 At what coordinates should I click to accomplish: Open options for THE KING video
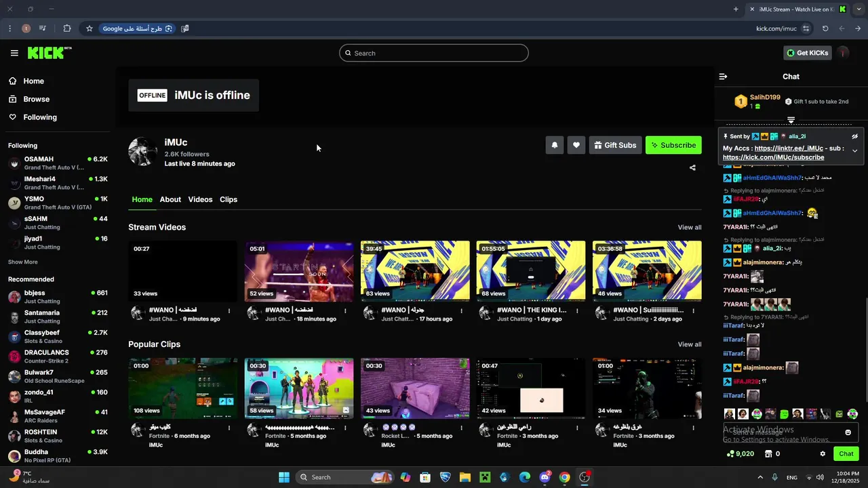(577, 311)
